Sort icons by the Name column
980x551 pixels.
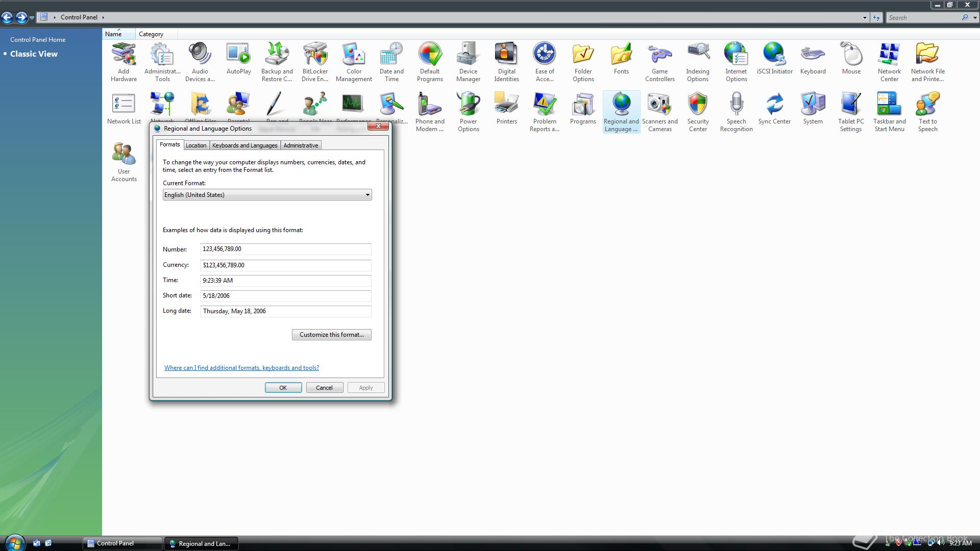(118, 34)
